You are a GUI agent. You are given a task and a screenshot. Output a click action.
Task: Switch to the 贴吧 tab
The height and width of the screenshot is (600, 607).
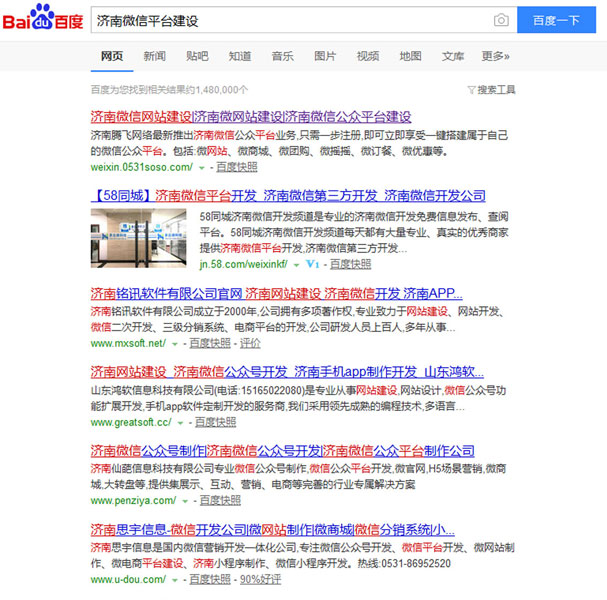point(197,57)
